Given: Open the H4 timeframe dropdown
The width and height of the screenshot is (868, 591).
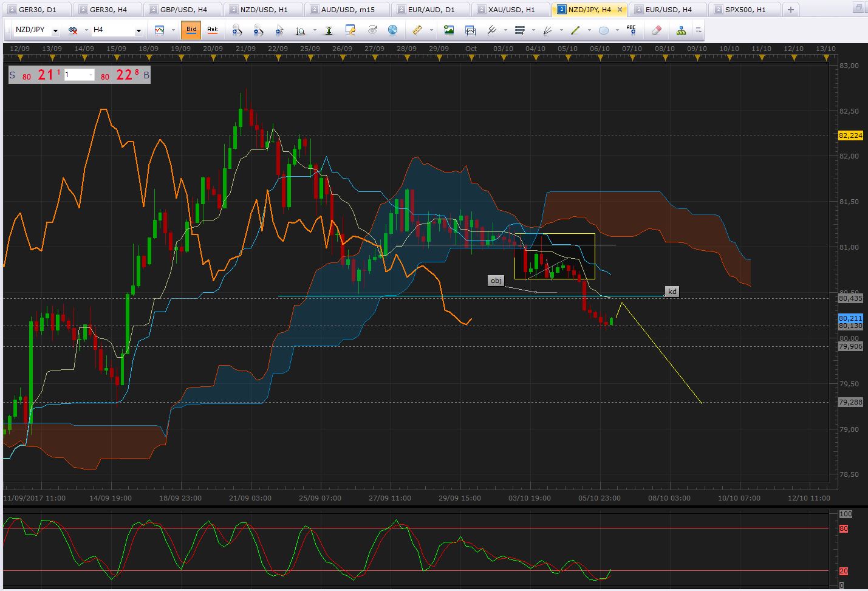Looking at the screenshot, I should click(x=138, y=31).
